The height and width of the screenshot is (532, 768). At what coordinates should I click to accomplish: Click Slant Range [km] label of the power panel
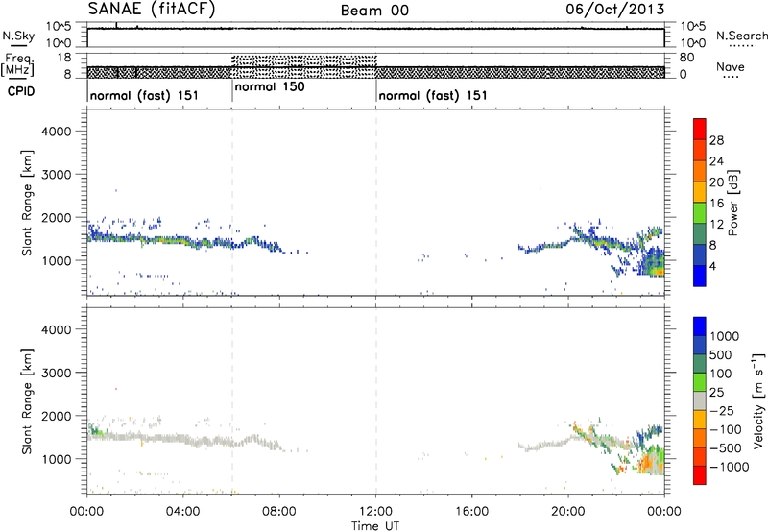(x=27, y=203)
